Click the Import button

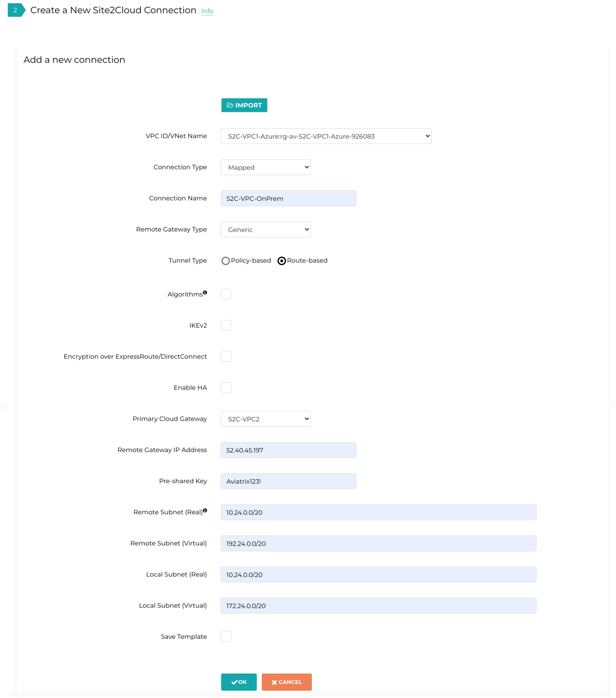(x=244, y=105)
